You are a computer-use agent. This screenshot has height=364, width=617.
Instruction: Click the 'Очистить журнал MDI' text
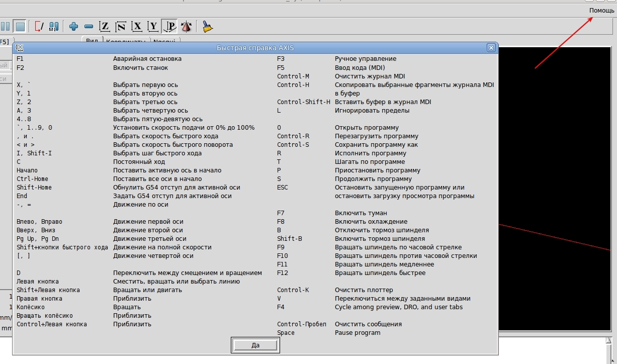370,76
